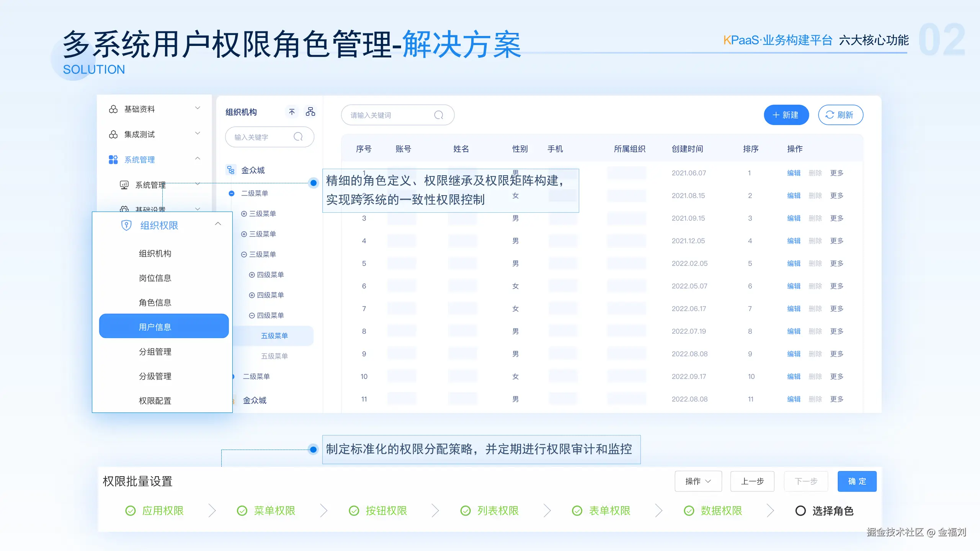
Task: Click the magnifier icon in keyword search box
Action: tap(298, 137)
